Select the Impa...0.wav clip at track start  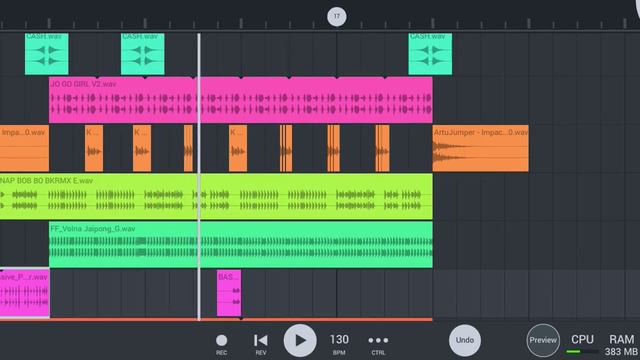(24, 148)
